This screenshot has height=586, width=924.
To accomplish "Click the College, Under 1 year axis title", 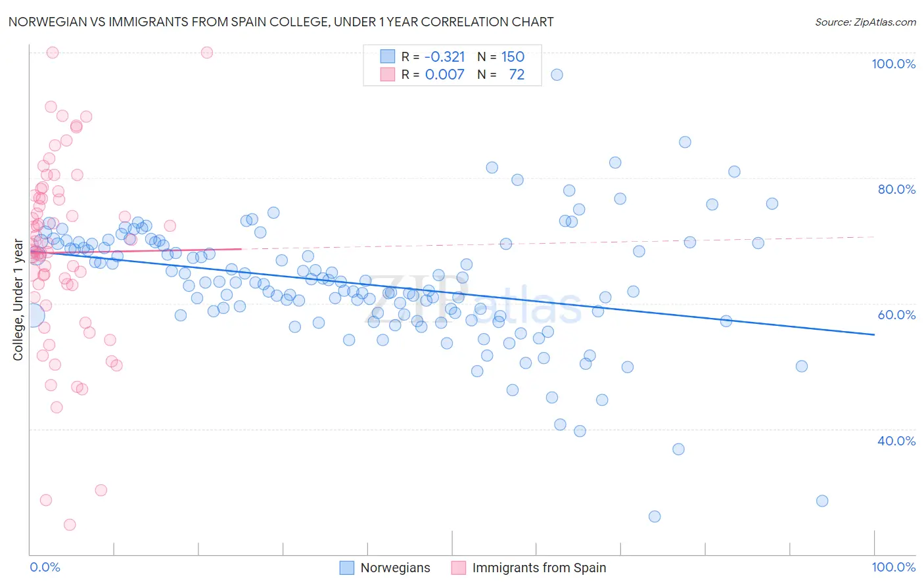I will coord(18,300).
